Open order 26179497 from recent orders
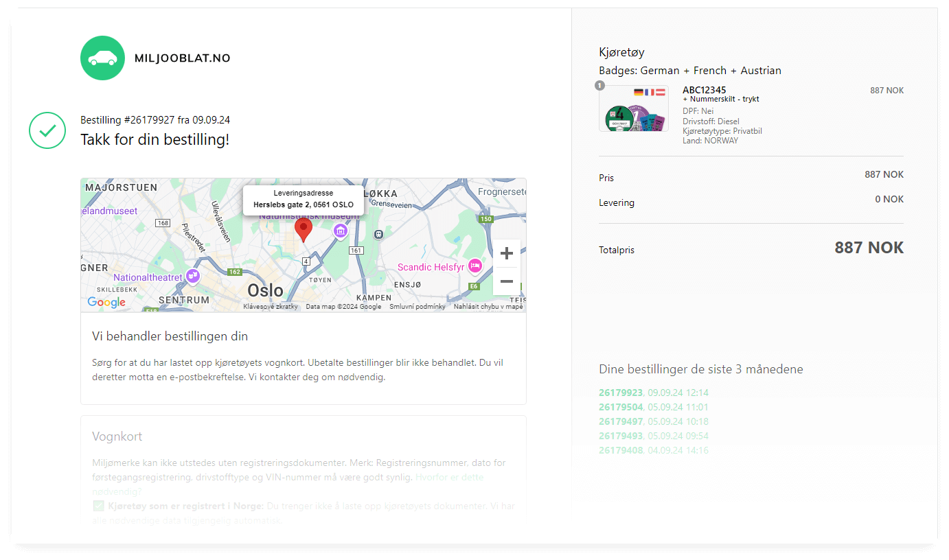949x560 pixels. pos(620,421)
